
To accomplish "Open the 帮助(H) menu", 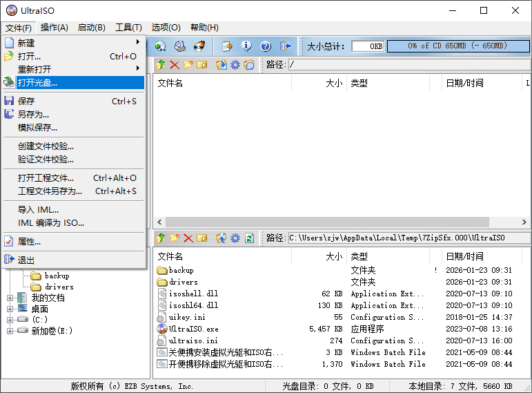I will (204, 28).
